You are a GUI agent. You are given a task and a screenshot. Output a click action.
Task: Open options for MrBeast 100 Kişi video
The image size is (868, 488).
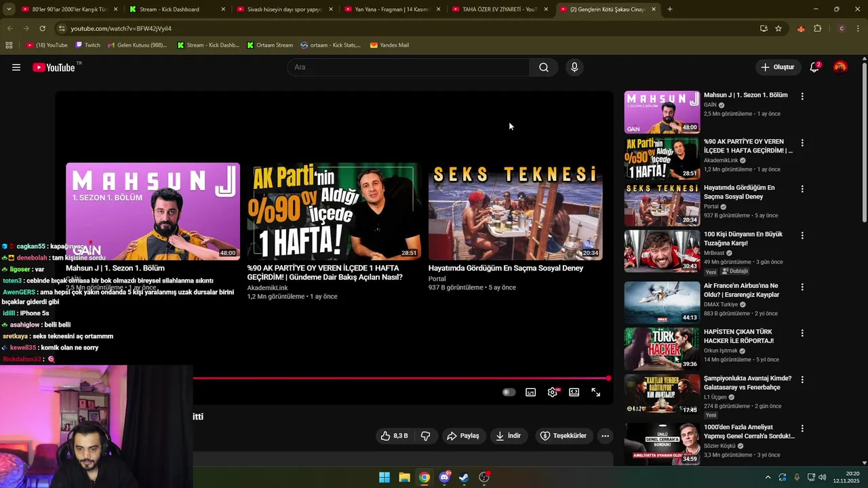click(802, 235)
